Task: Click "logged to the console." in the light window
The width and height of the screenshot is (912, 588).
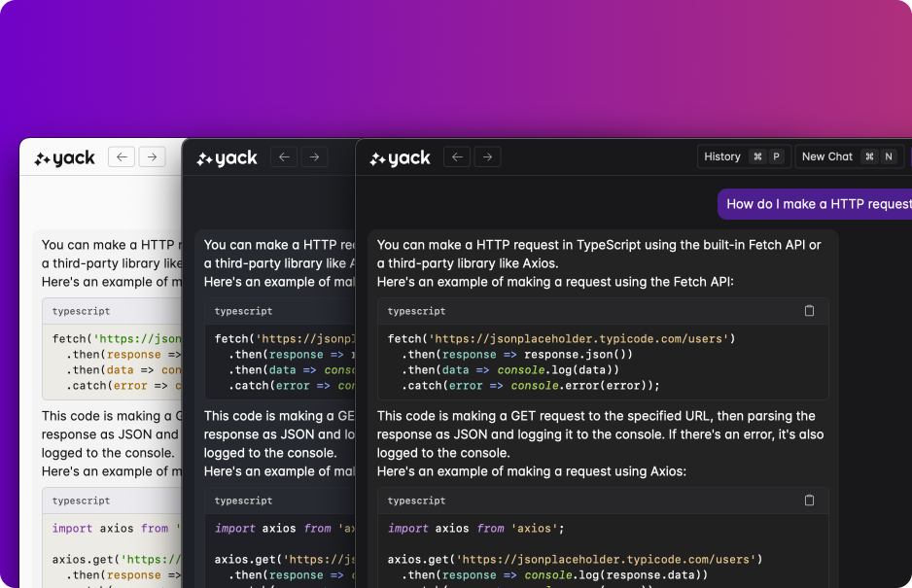Action: [x=108, y=453]
